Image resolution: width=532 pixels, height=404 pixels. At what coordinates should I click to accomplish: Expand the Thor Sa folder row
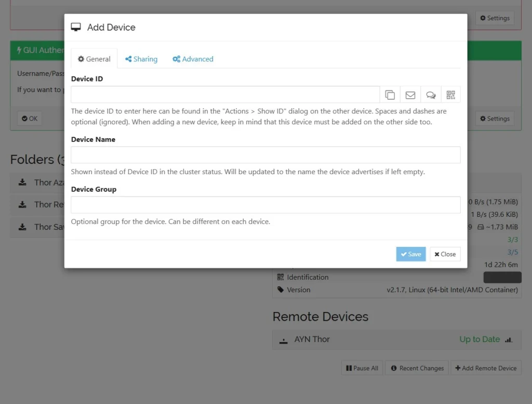click(x=37, y=227)
